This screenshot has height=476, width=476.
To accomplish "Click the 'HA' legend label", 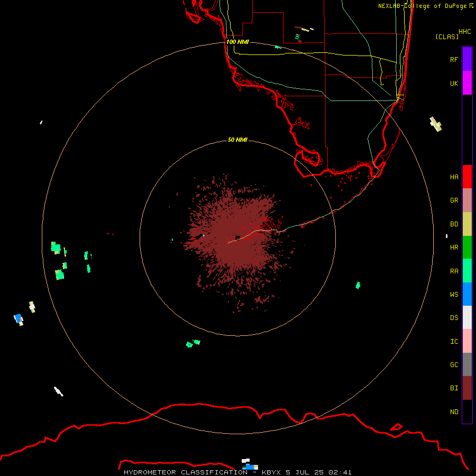I will point(454,177).
